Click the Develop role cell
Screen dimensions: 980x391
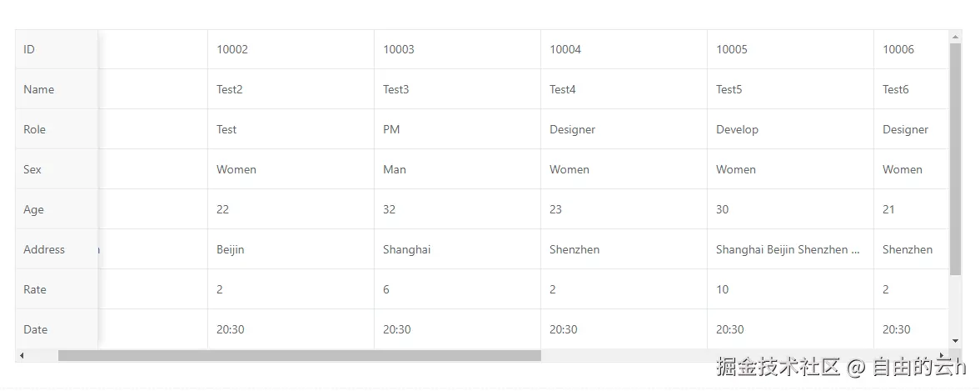tap(789, 129)
